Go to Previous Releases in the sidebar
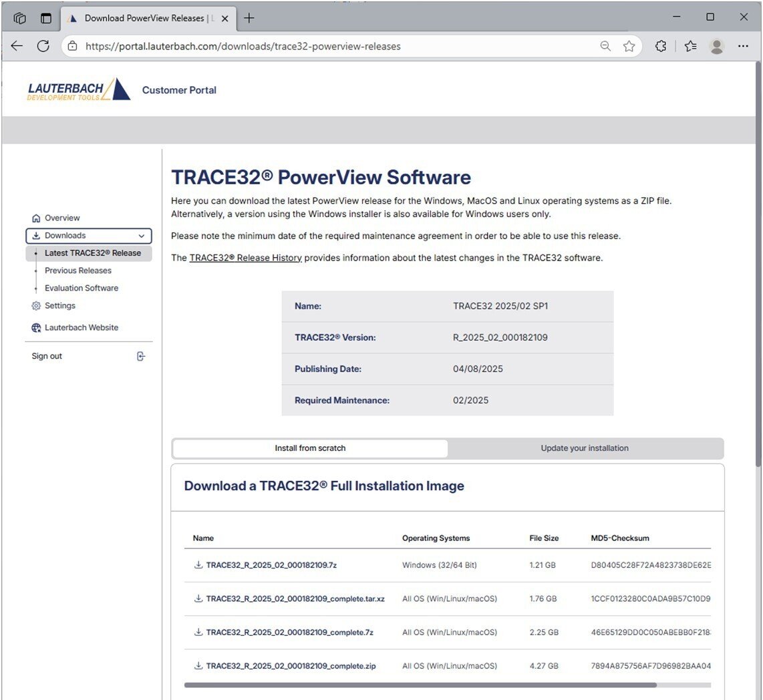The width and height of the screenshot is (763, 700). click(78, 270)
